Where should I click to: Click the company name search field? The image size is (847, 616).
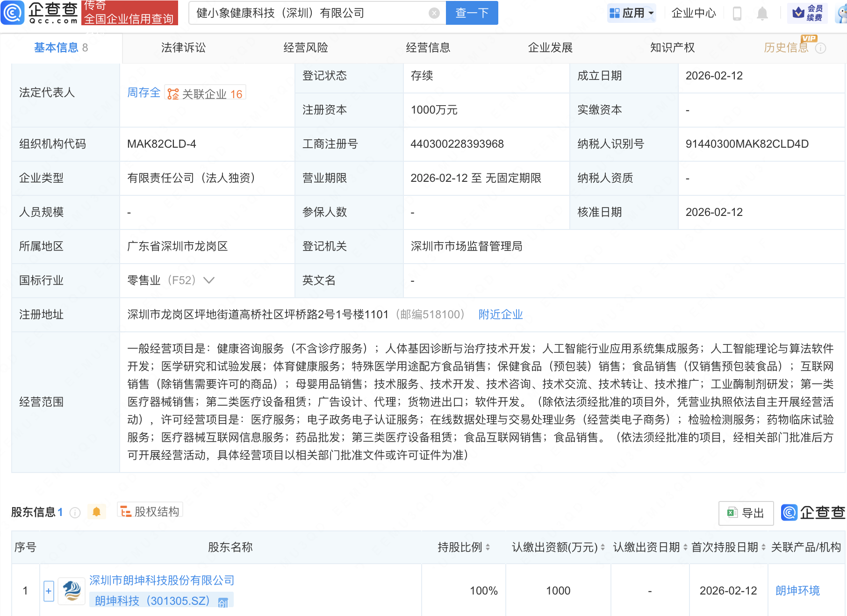tap(309, 13)
